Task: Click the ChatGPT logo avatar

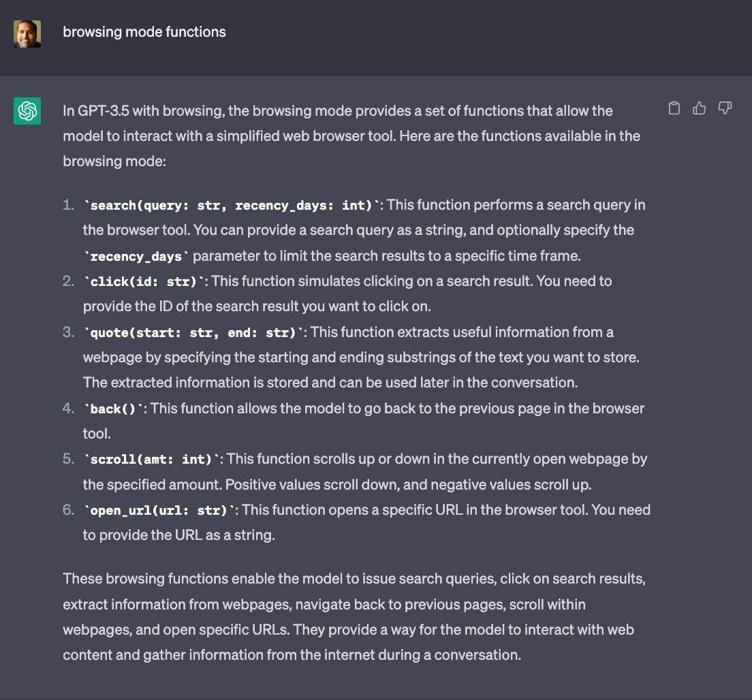Action: point(27,111)
